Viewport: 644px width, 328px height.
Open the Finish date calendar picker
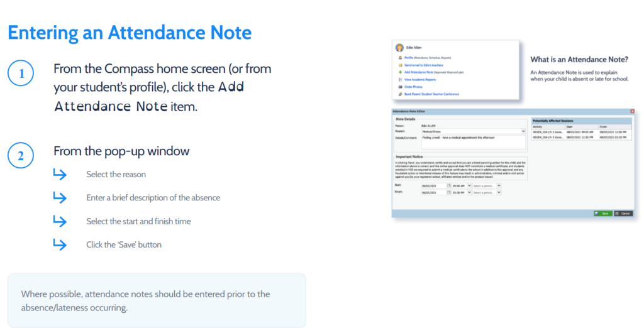[447, 193]
